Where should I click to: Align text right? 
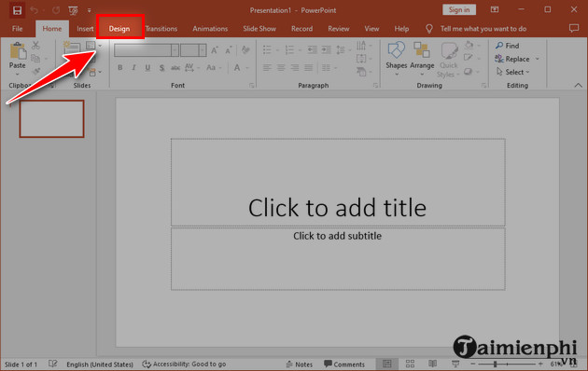(x=295, y=68)
